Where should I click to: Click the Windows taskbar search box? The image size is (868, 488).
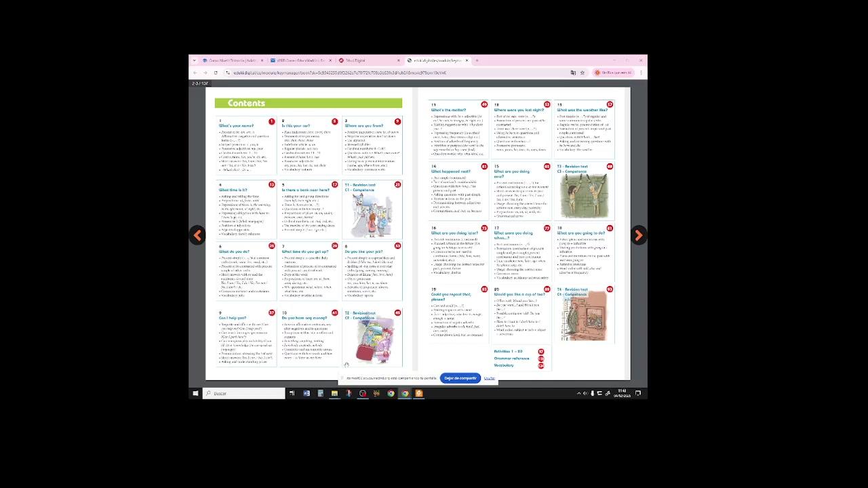[244, 393]
